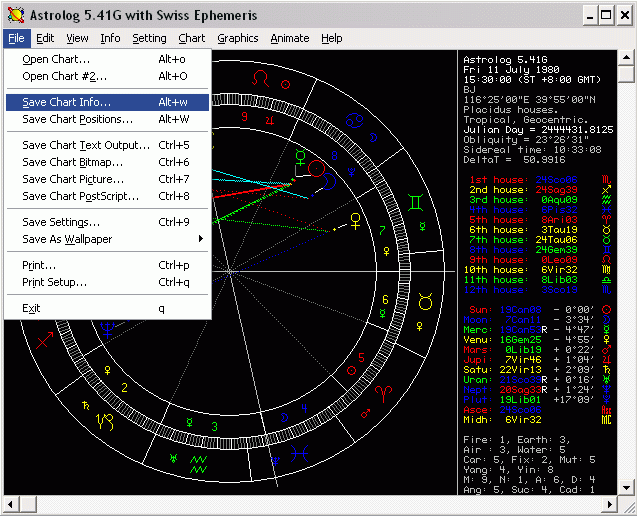Image resolution: width=637 pixels, height=516 pixels.
Task: Open the Graphics menu
Action: coord(238,38)
